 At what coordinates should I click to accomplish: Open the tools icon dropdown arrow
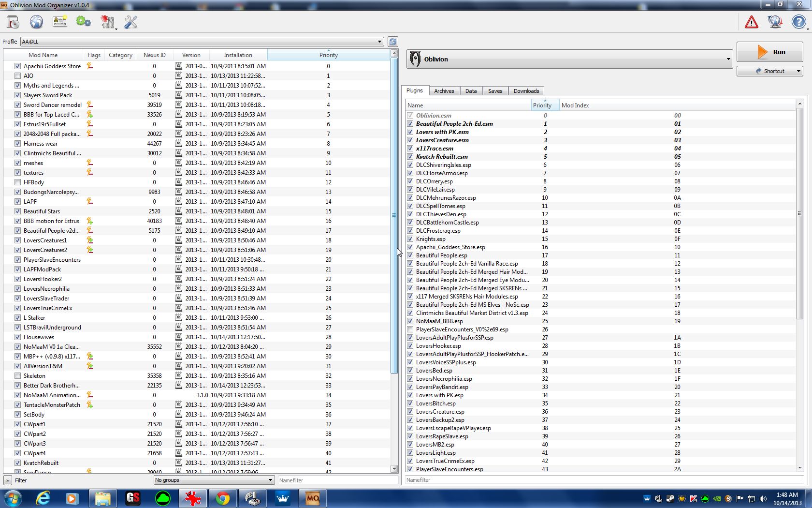[x=116, y=30]
